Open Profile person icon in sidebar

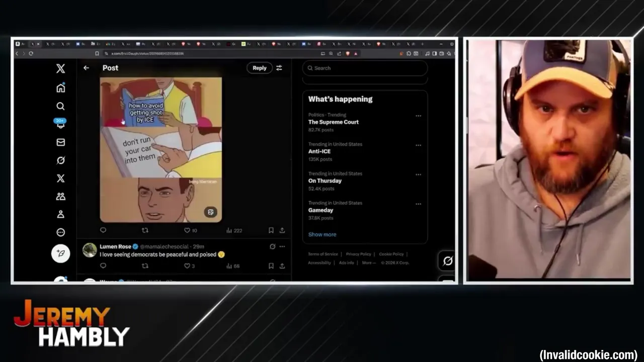click(60, 214)
